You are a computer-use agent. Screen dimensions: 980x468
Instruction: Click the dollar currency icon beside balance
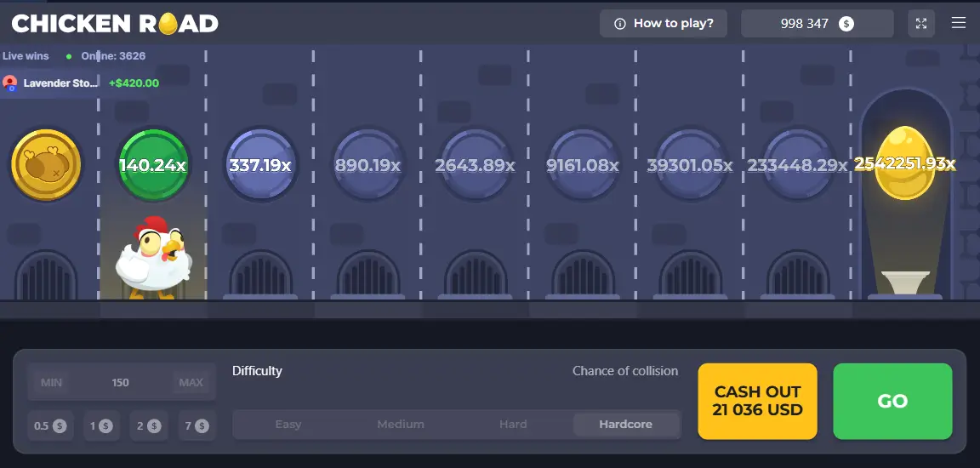point(846,24)
